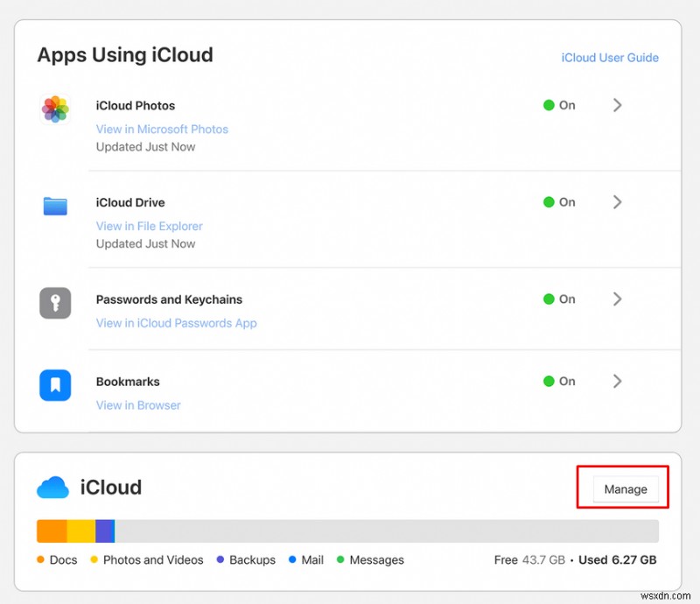Image resolution: width=700 pixels, height=604 pixels.
Task: Click Updated Just Now under iCloud Photos
Action: [145, 147]
